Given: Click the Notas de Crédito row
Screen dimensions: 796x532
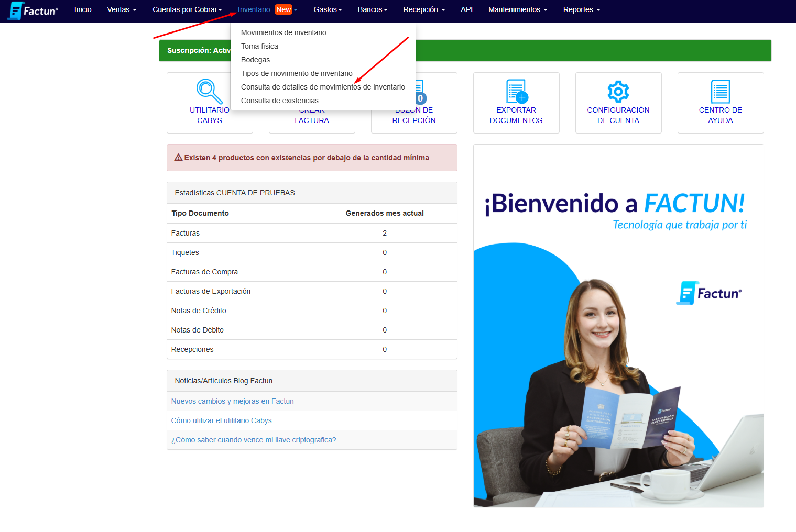Looking at the screenshot, I should click(x=312, y=311).
